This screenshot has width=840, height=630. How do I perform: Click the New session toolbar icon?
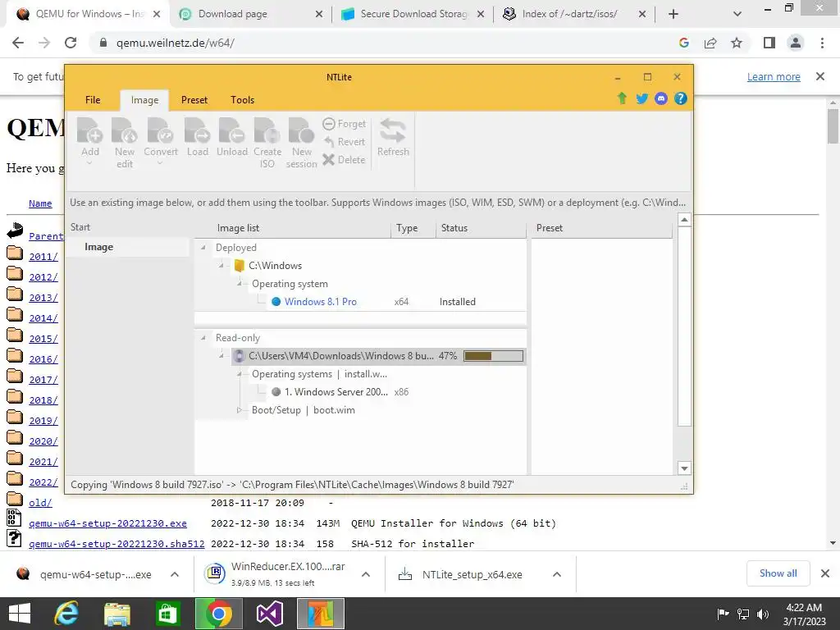301,130
